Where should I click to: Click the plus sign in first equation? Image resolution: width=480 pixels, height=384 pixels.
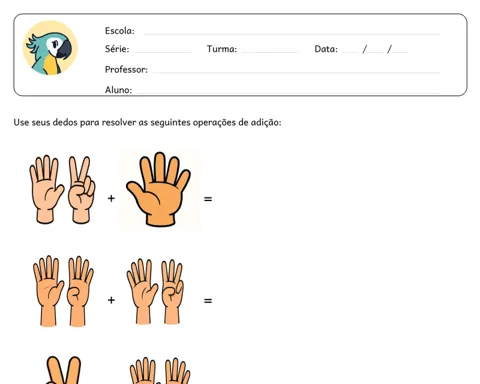[x=111, y=199]
